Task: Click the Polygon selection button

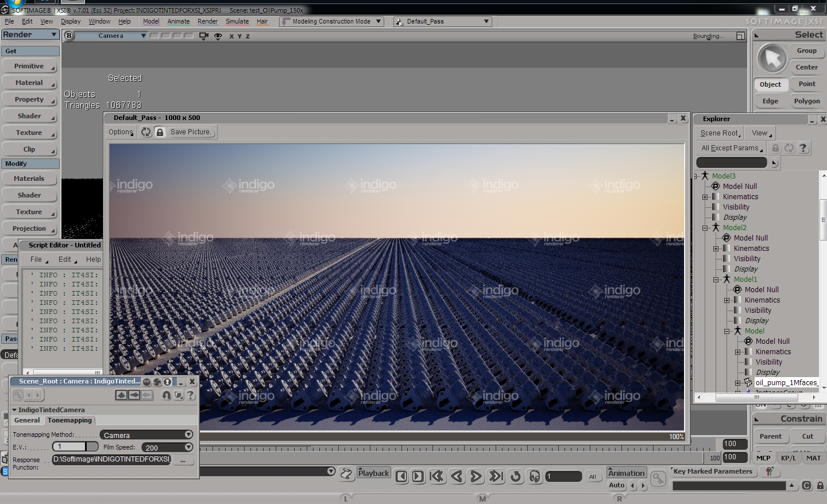Action: click(x=807, y=101)
